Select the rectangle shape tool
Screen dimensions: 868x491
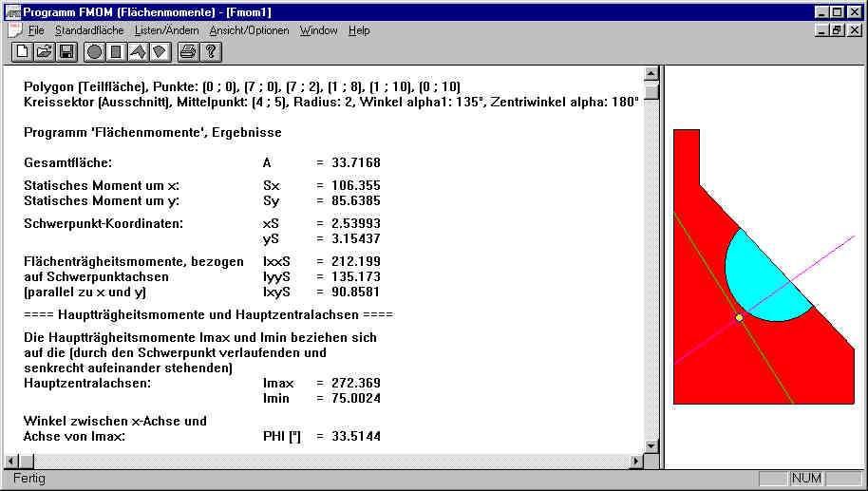(116, 51)
